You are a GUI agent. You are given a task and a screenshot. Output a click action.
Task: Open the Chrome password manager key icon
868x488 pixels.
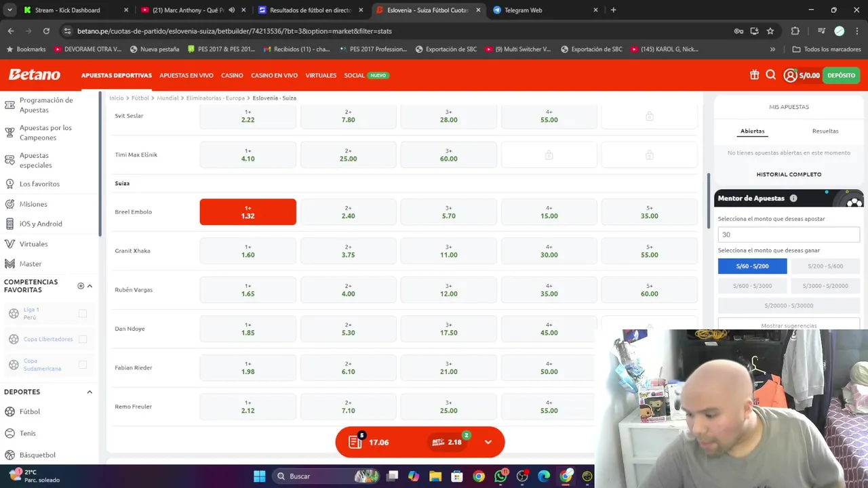pyautogui.click(x=738, y=30)
